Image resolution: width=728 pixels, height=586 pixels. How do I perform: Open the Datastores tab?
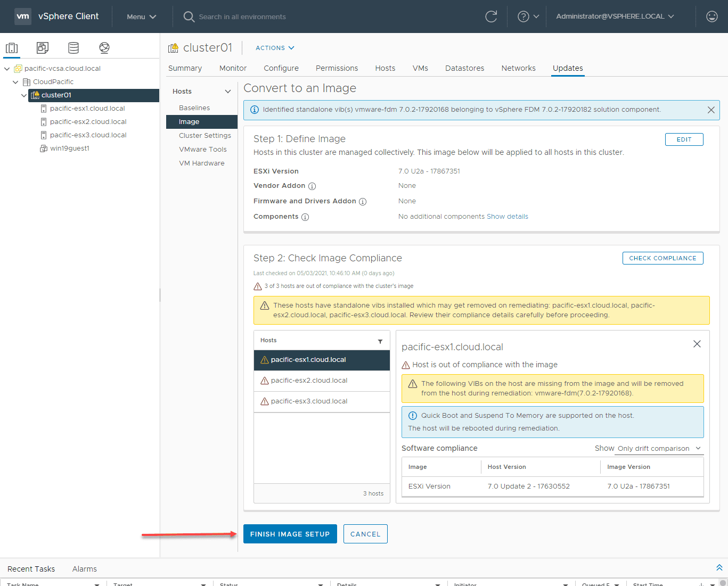[x=464, y=68]
